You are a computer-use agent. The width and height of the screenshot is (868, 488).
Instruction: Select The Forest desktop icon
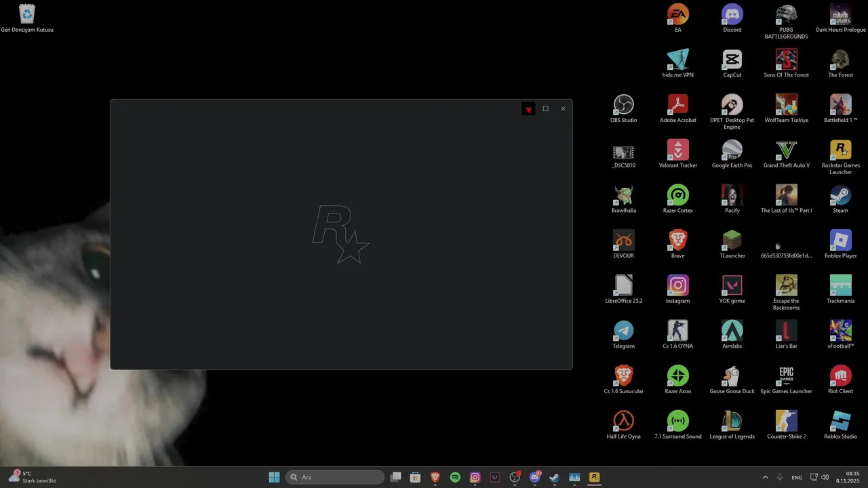(841, 64)
